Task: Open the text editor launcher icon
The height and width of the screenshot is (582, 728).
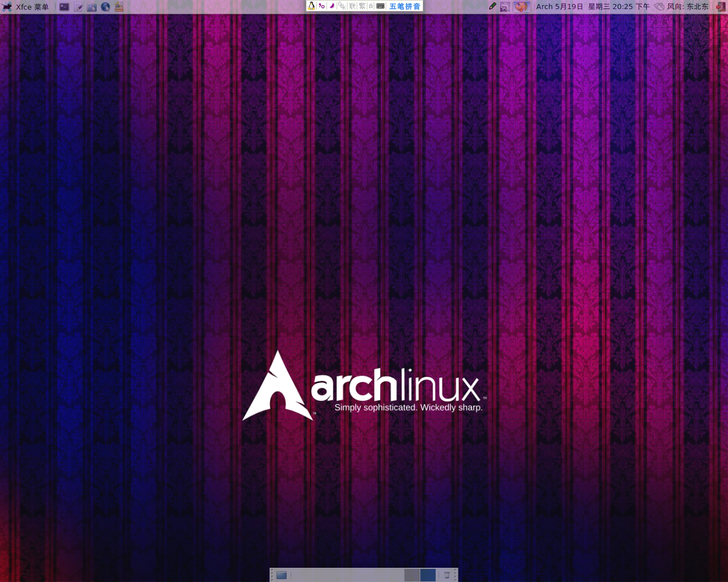Action: 78,7
